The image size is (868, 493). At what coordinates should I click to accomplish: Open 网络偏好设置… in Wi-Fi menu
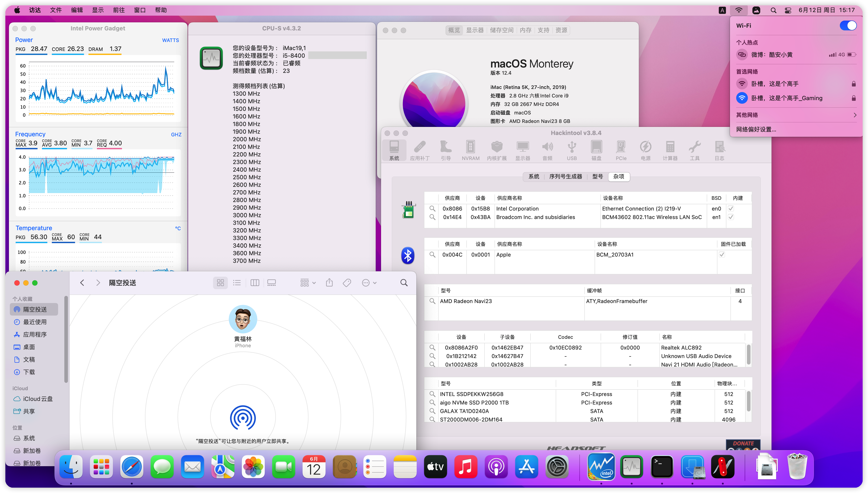pos(756,129)
